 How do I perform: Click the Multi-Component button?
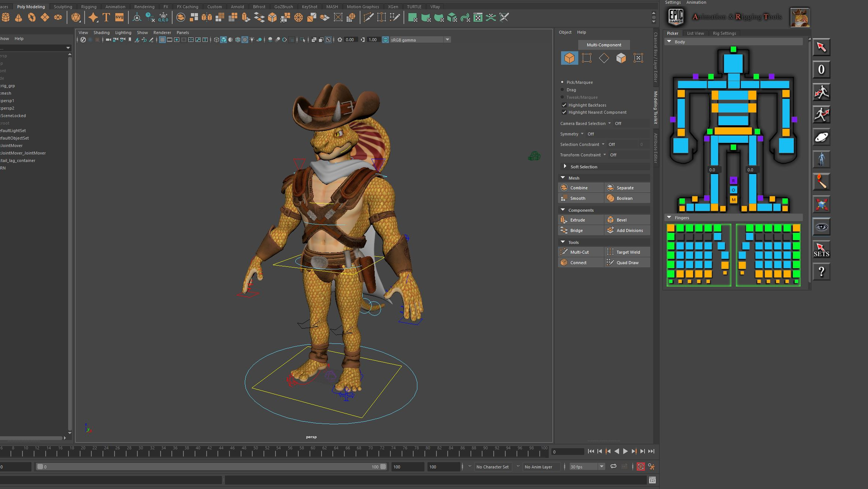604,45
